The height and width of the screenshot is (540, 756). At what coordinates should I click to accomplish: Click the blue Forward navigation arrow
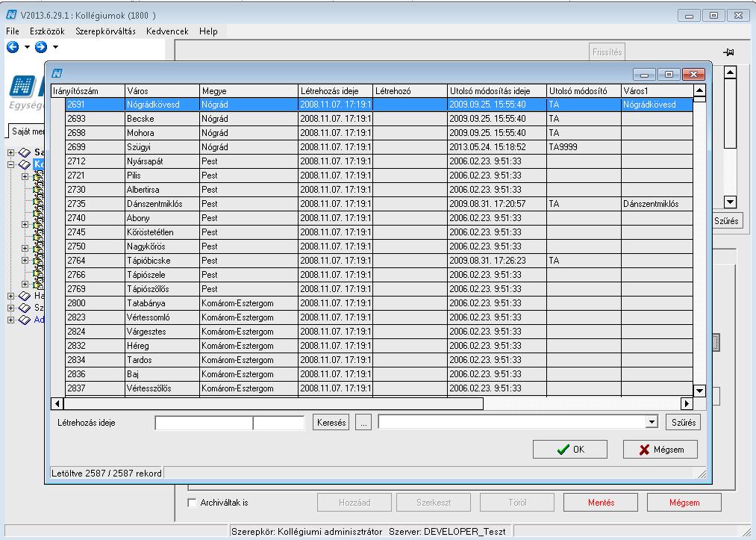(41, 47)
